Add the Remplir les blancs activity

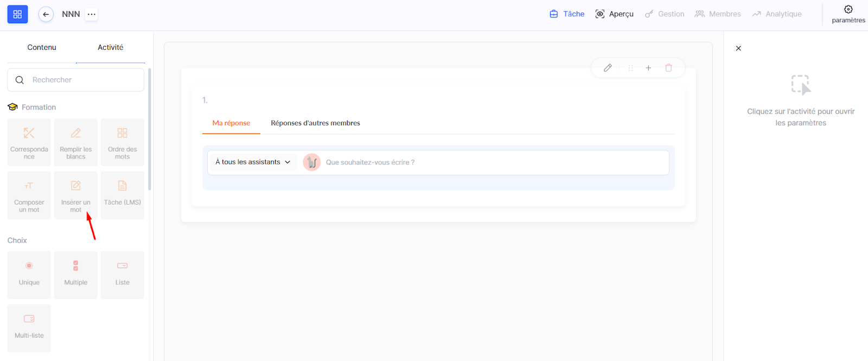[76, 142]
